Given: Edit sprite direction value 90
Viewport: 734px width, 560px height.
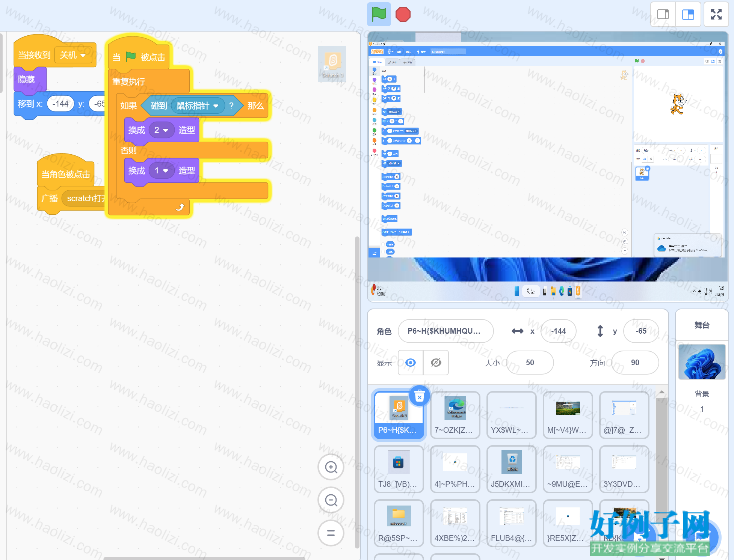Looking at the screenshot, I should point(635,363).
